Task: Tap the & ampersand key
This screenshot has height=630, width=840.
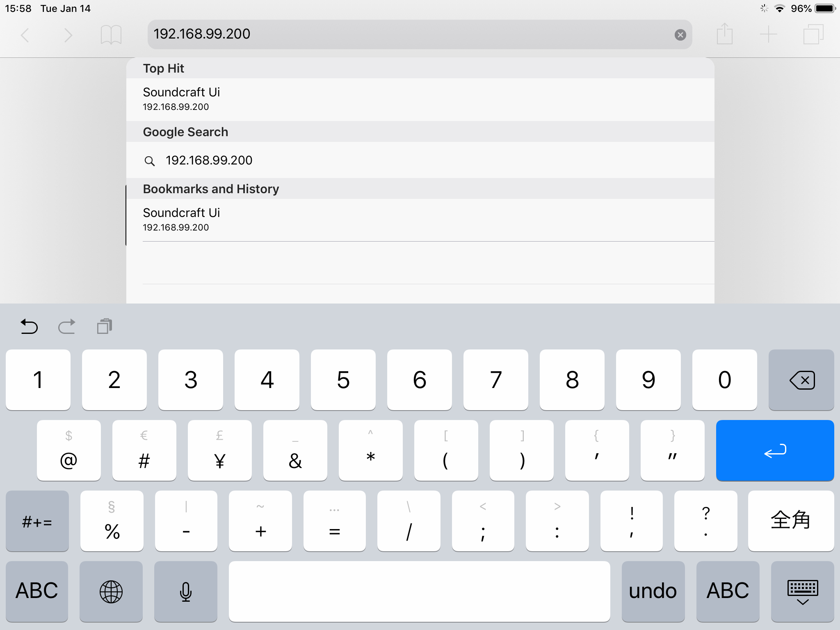Action: coord(295,450)
